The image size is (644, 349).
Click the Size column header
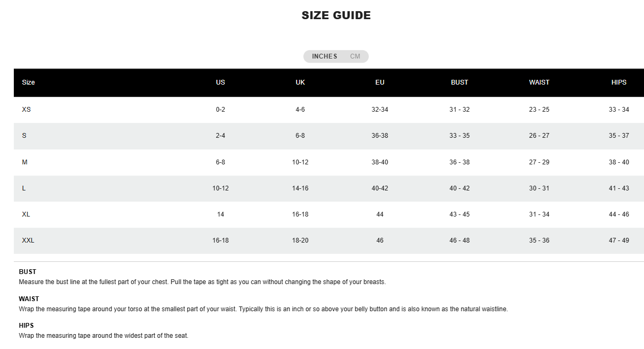pyautogui.click(x=29, y=82)
